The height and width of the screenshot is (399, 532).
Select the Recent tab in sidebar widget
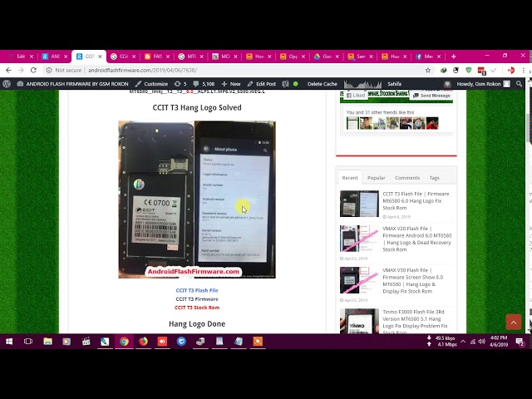pyautogui.click(x=350, y=178)
